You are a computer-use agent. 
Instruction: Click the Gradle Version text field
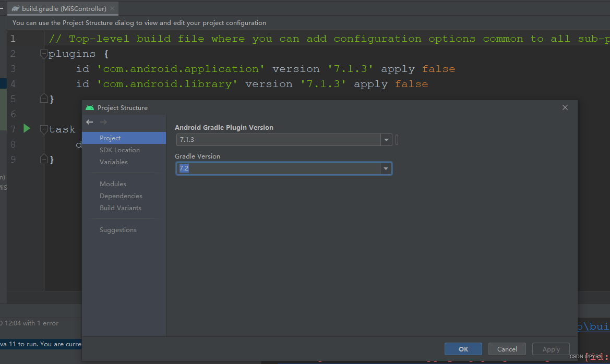coord(278,168)
